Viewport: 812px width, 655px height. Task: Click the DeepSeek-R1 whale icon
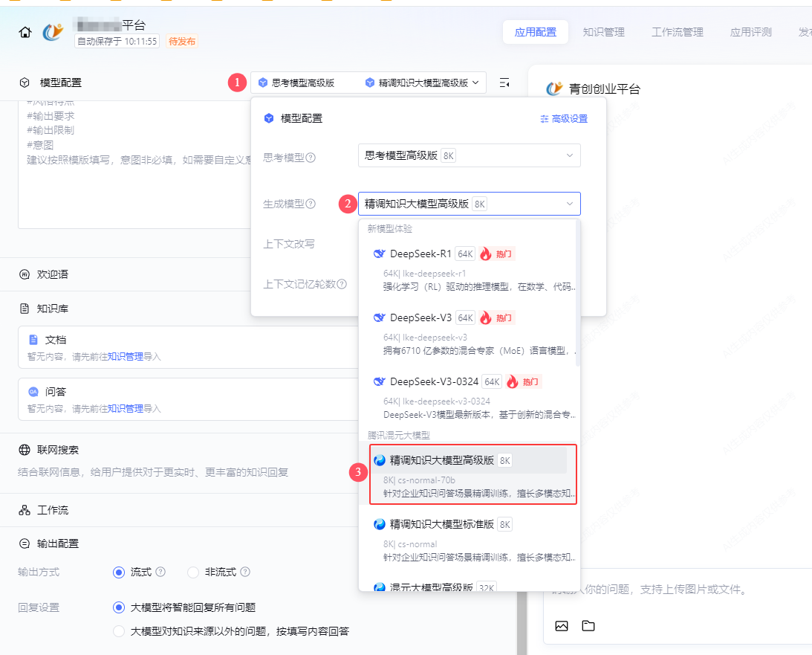click(x=379, y=254)
